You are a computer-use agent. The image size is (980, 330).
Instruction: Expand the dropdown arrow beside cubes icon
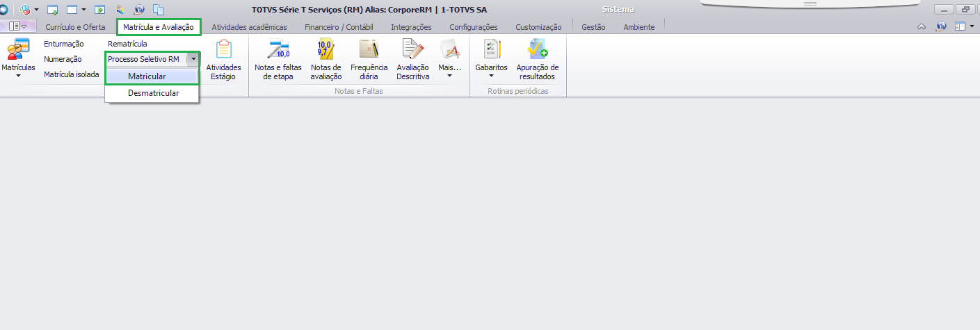pos(37,10)
